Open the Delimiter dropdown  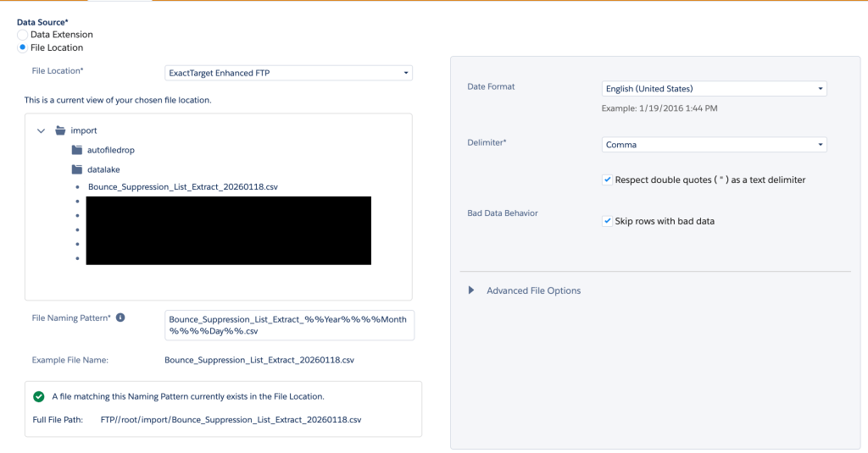coord(714,145)
